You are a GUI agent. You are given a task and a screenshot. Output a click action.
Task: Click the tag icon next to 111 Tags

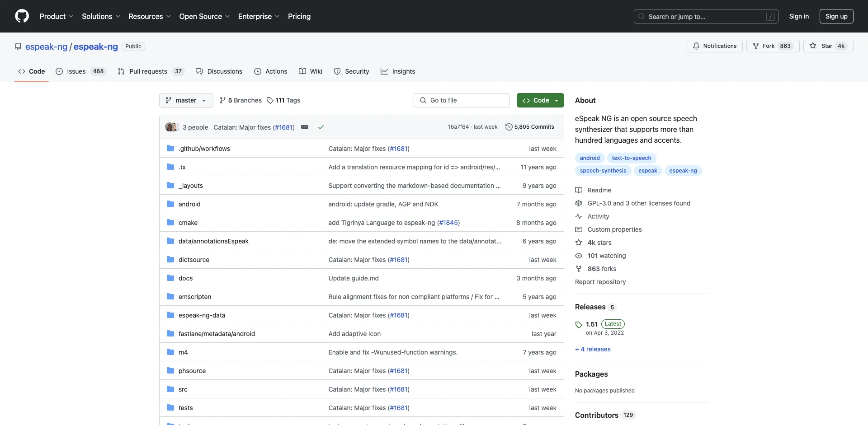coord(270,100)
